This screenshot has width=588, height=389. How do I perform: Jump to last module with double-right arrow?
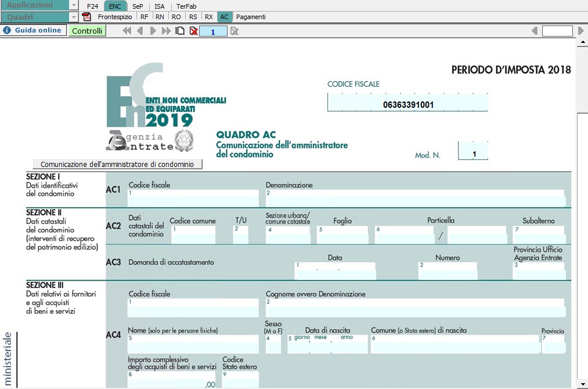(166, 31)
